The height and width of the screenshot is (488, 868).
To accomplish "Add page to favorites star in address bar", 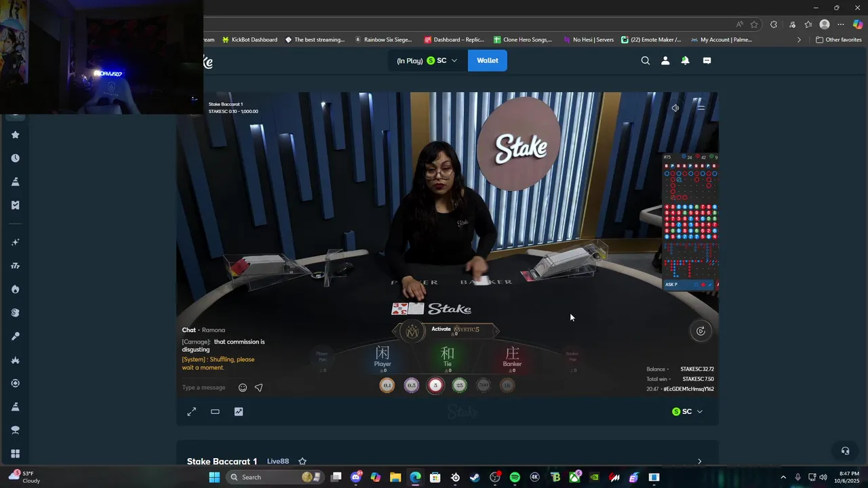I will tap(754, 24).
